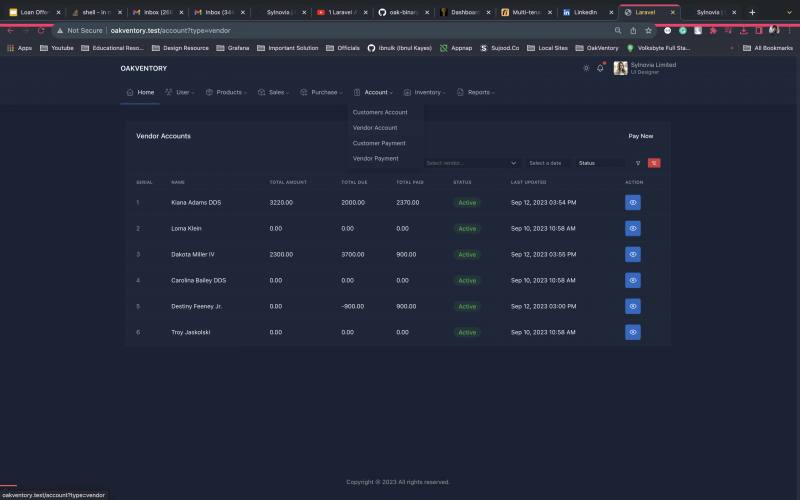Image resolution: width=800 pixels, height=500 pixels.
Task: Select the Kiana Adams DDS name cell
Action: (x=196, y=203)
